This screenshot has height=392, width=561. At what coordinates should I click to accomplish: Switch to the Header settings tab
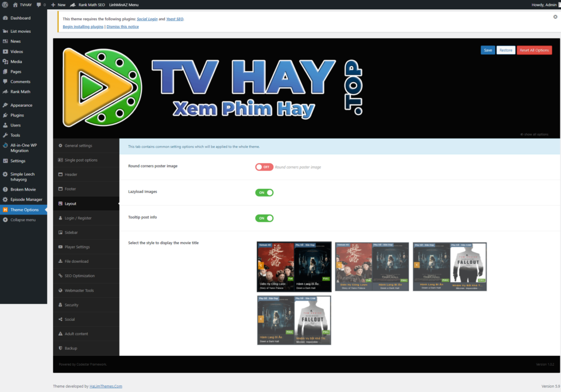[x=86, y=175]
